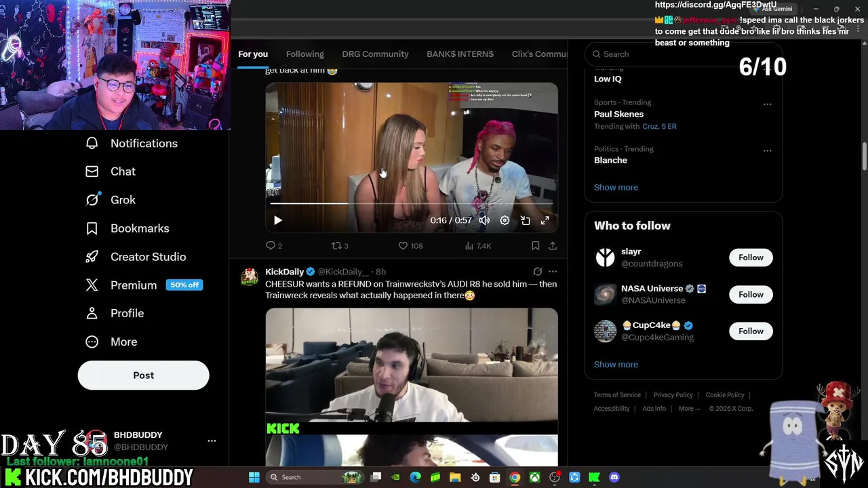
Task: Open the Terms of Service link
Action: click(x=617, y=394)
